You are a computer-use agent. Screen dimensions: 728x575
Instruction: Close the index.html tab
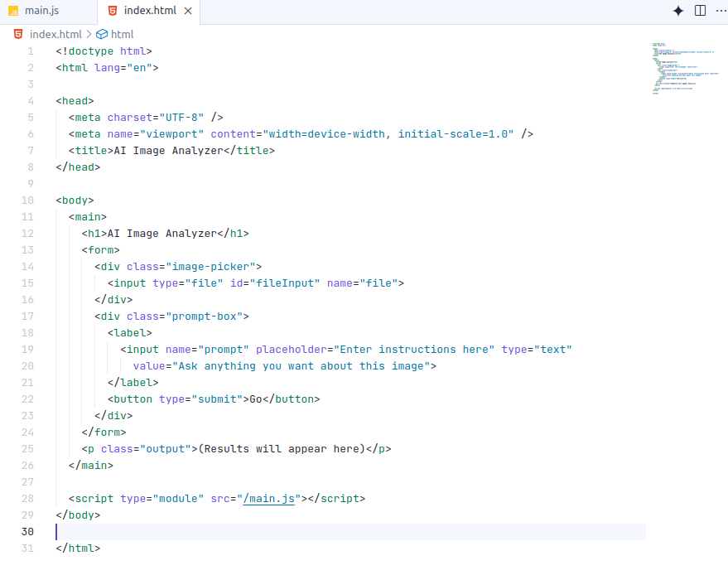pyautogui.click(x=188, y=11)
